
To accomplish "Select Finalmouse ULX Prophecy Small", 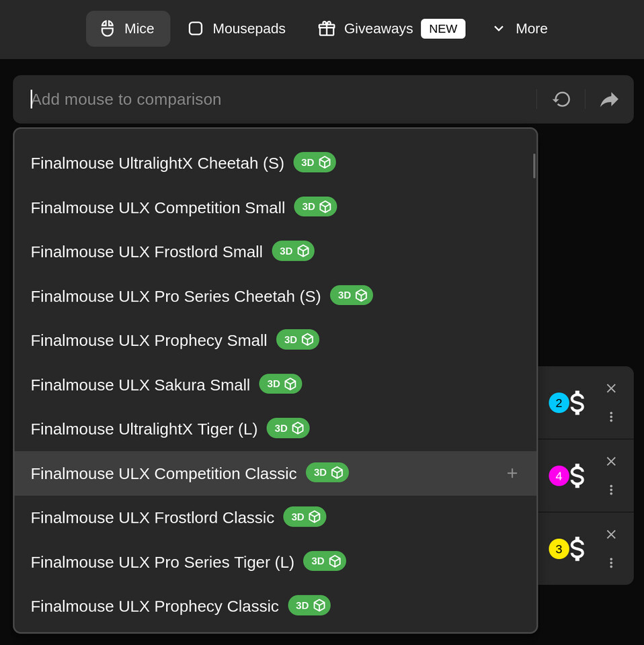I will tap(149, 340).
